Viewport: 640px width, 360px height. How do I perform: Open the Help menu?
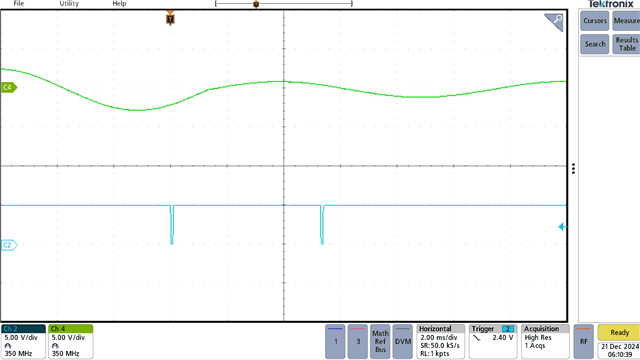[119, 3]
